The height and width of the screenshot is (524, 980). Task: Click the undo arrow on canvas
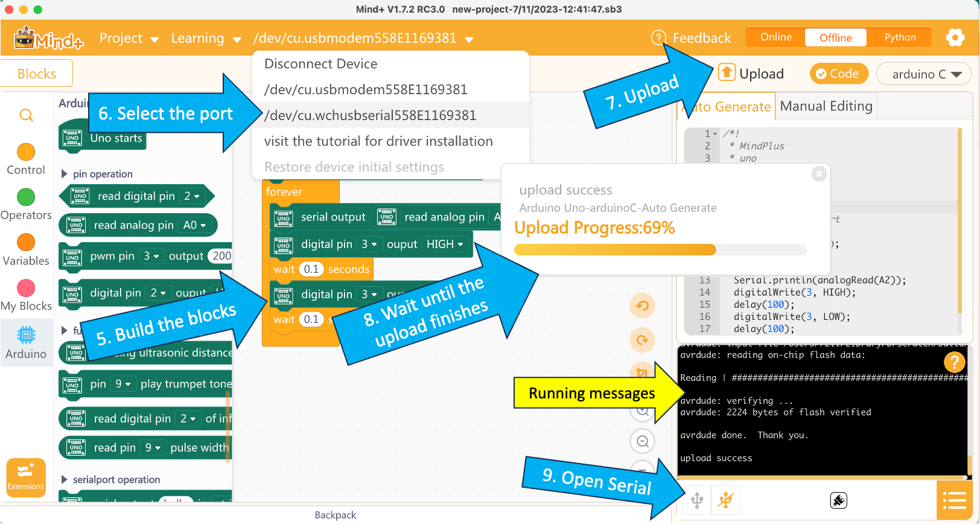(x=642, y=305)
